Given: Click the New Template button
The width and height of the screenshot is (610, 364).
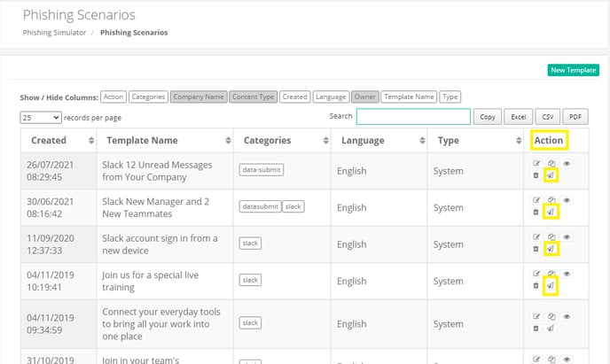Looking at the screenshot, I should [x=574, y=70].
